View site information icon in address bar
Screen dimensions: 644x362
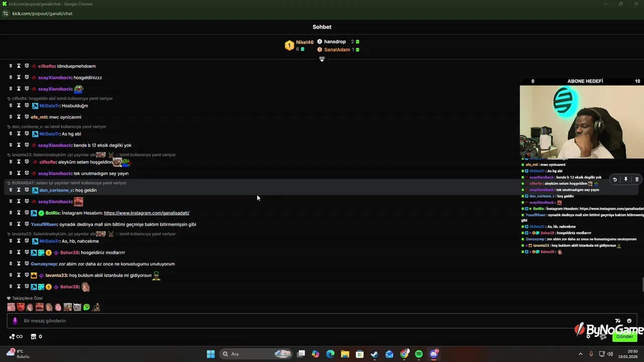click(6, 14)
